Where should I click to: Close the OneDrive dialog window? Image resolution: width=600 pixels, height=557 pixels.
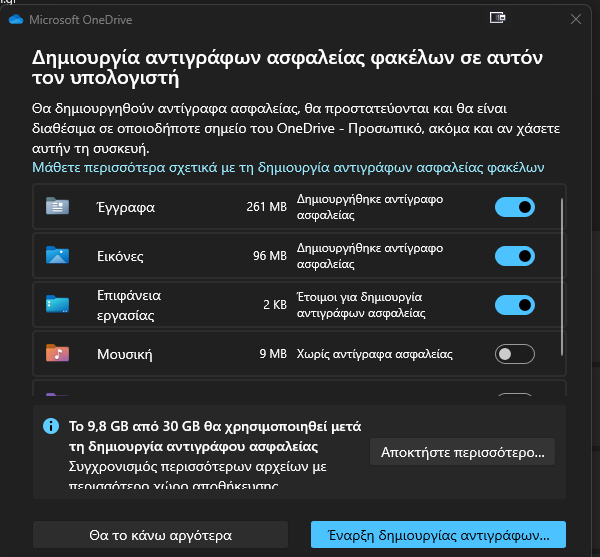pos(576,19)
